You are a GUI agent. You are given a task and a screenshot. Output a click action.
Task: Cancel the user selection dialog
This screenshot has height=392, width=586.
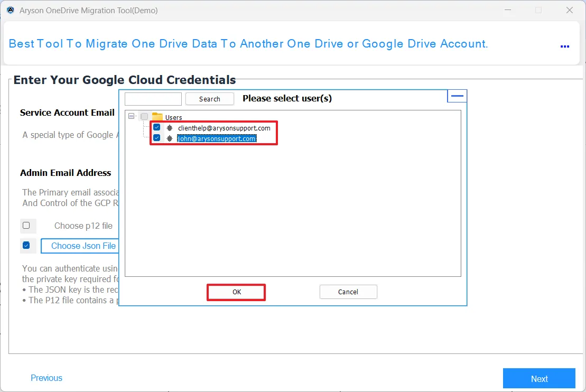pyautogui.click(x=348, y=292)
